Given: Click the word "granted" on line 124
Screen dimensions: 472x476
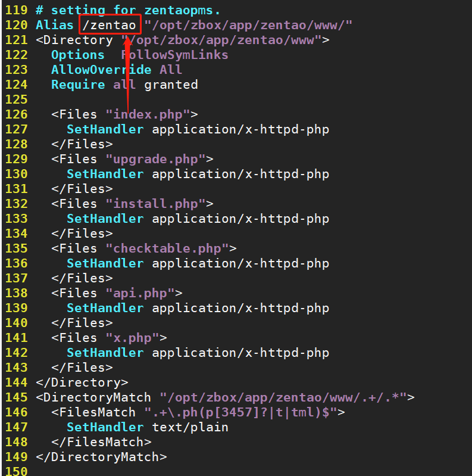Looking at the screenshot, I should click(171, 85).
